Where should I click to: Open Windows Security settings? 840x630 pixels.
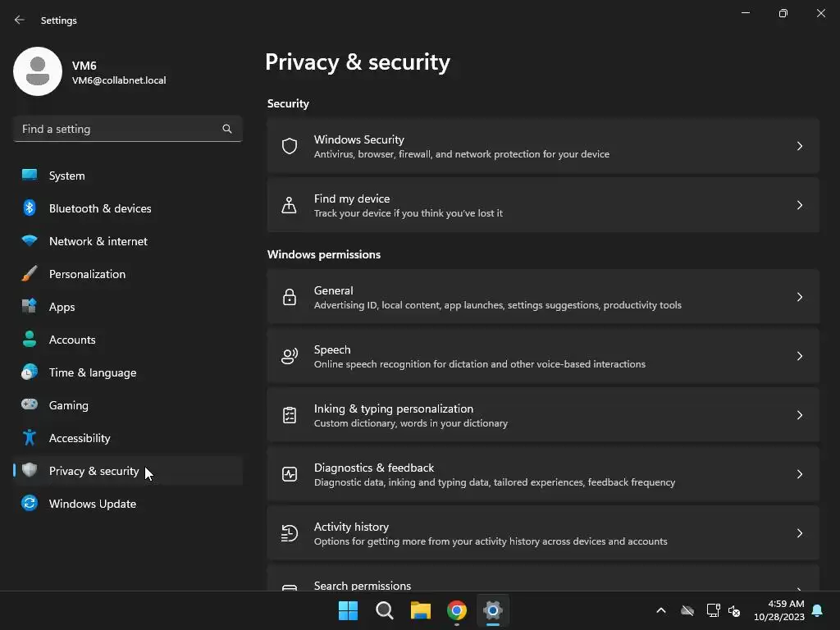tap(543, 146)
